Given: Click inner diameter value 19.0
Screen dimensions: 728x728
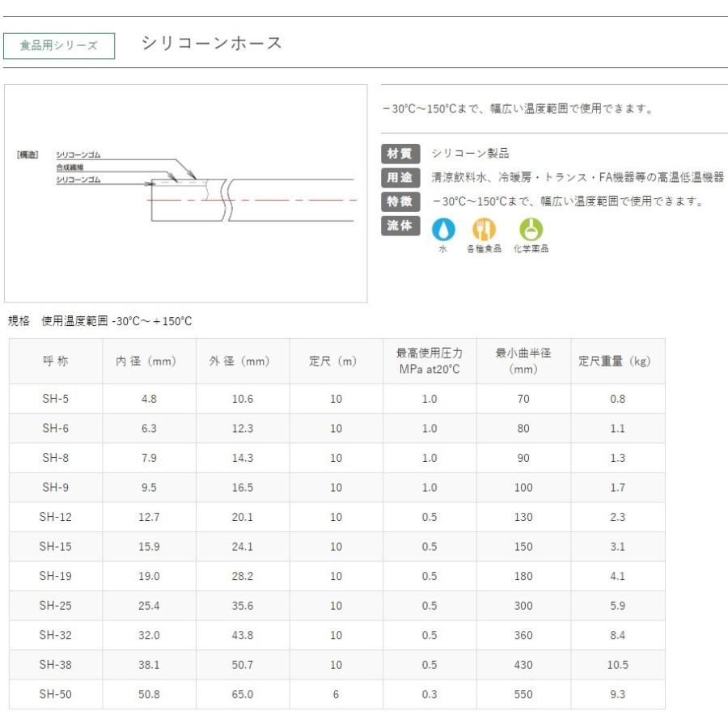Looking at the screenshot, I should 149,576.
